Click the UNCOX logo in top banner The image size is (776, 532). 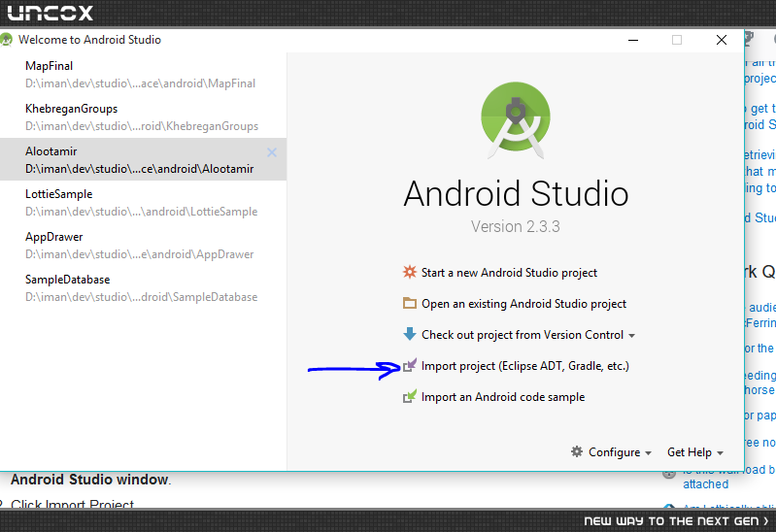tap(50, 13)
